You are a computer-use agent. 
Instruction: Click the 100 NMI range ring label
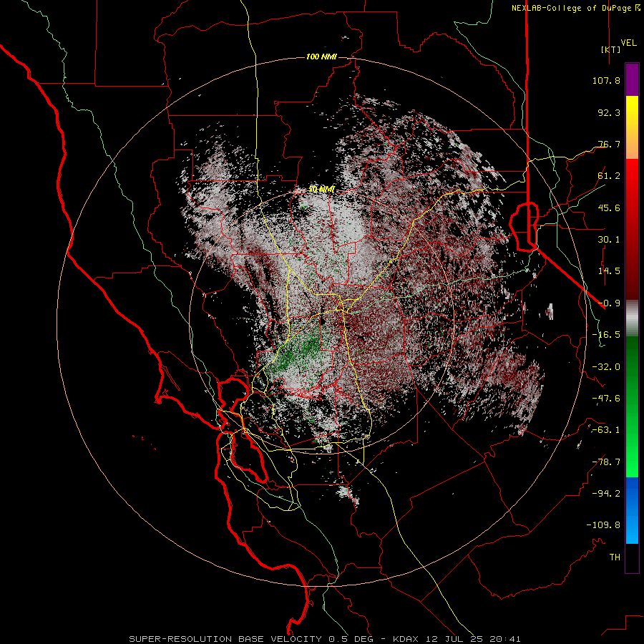(x=321, y=57)
